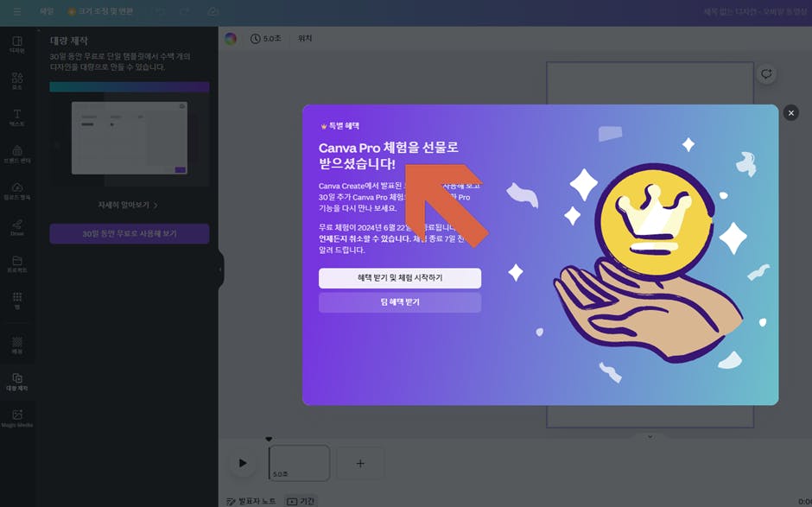Open the 배경 background sidebar tab
The image size is (812, 507).
17,345
